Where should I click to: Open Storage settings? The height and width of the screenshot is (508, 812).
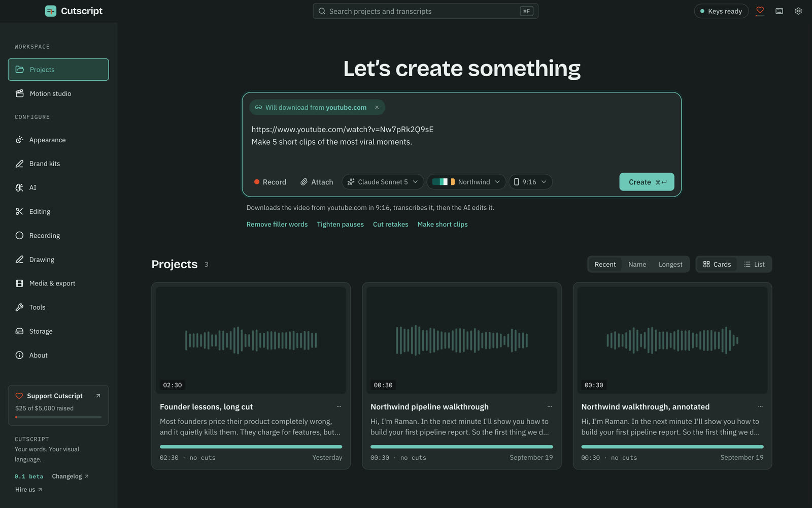(x=58, y=331)
